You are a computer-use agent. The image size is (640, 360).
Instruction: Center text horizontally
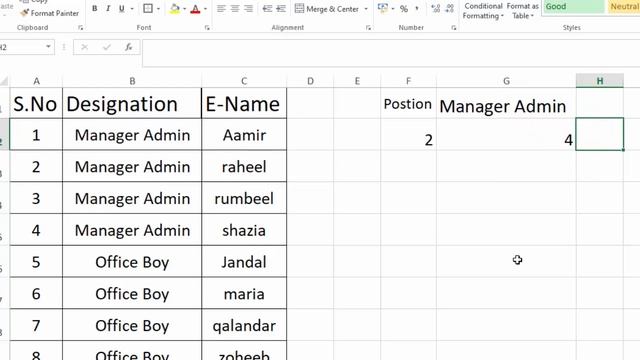(x=235, y=9)
